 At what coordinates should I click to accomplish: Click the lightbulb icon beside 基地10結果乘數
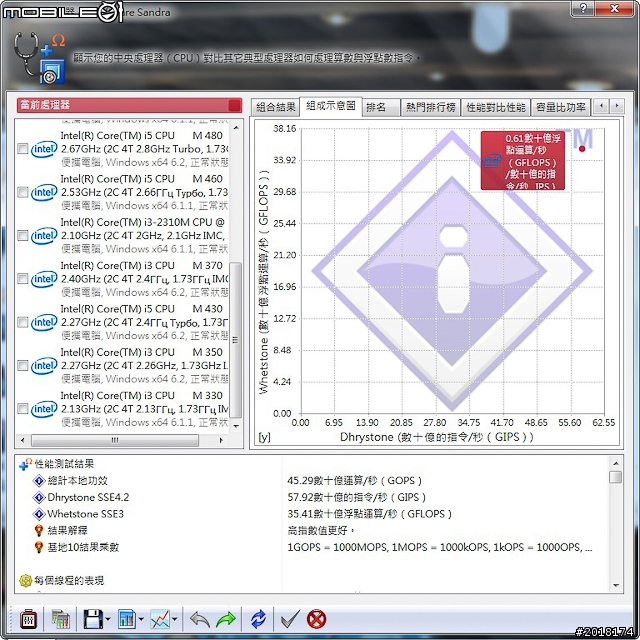coord(39,547)
